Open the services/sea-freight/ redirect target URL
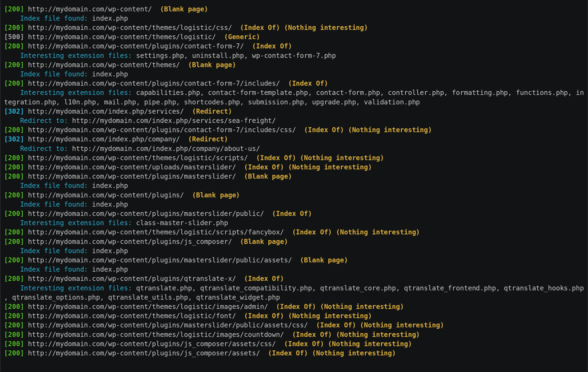588x372 pixels. 174,121
